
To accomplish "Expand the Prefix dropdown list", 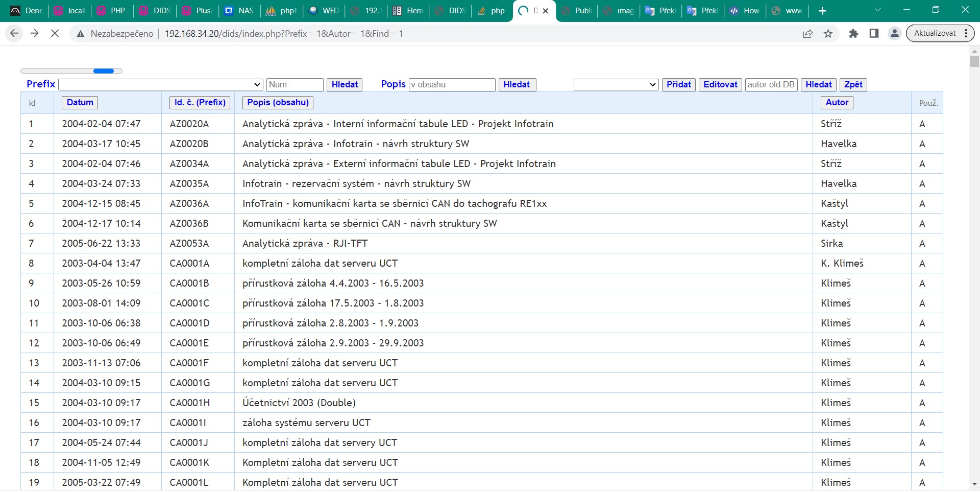I will click(x=161, y=85).
